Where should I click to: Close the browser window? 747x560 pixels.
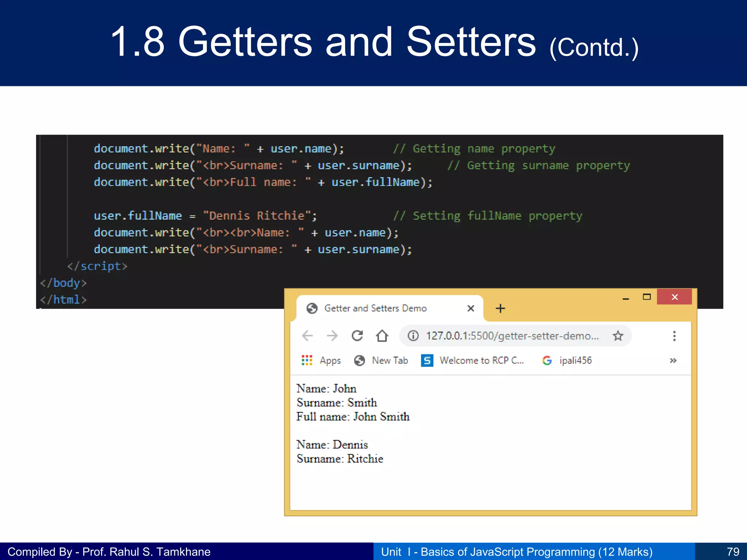(674, 297)
